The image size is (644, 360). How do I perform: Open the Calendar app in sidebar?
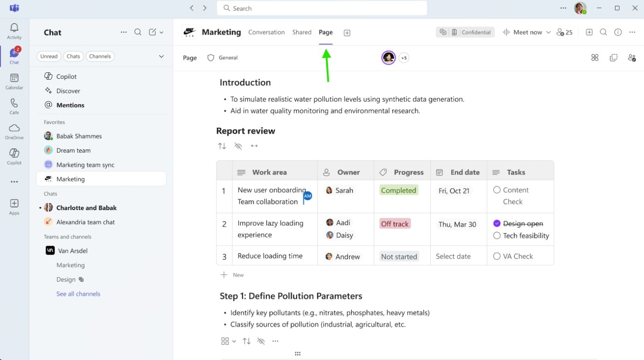point(14,81)
